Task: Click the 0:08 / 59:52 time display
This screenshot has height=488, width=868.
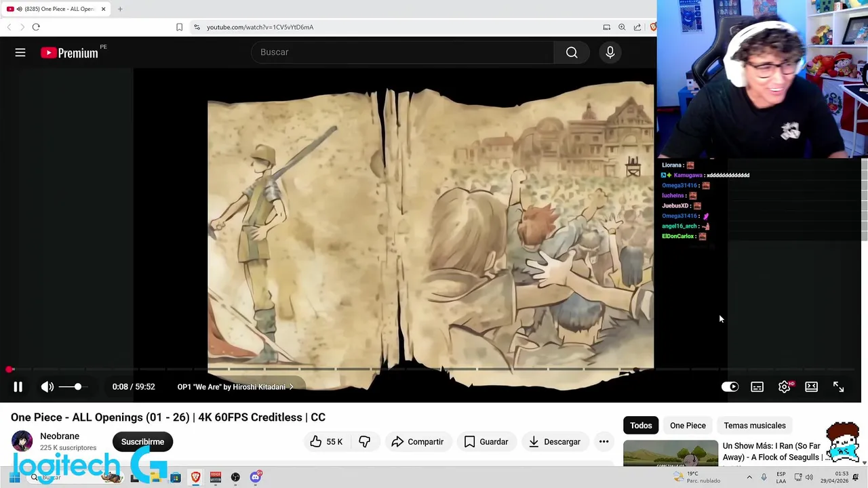Action: pyautogui.click(x=134, y=386)
